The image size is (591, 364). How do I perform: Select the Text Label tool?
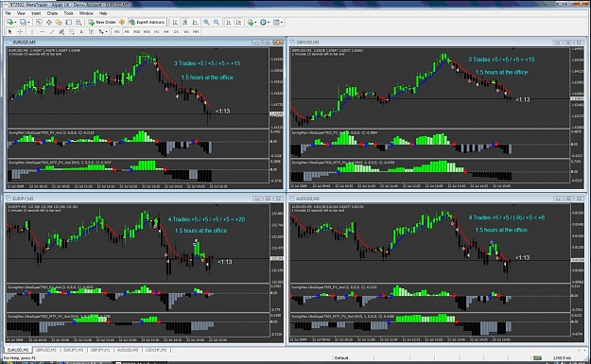pos(91,31)
